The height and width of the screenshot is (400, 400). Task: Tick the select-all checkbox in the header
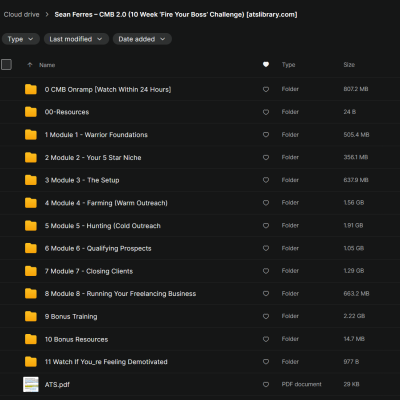pos(6,64)
